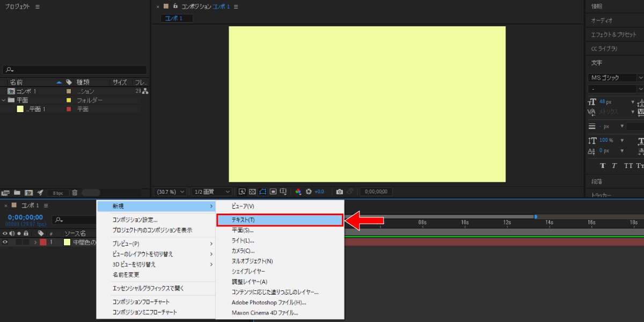Expand the プレビュー(P) submenu
644x322 pixels.
click(156, 244)
